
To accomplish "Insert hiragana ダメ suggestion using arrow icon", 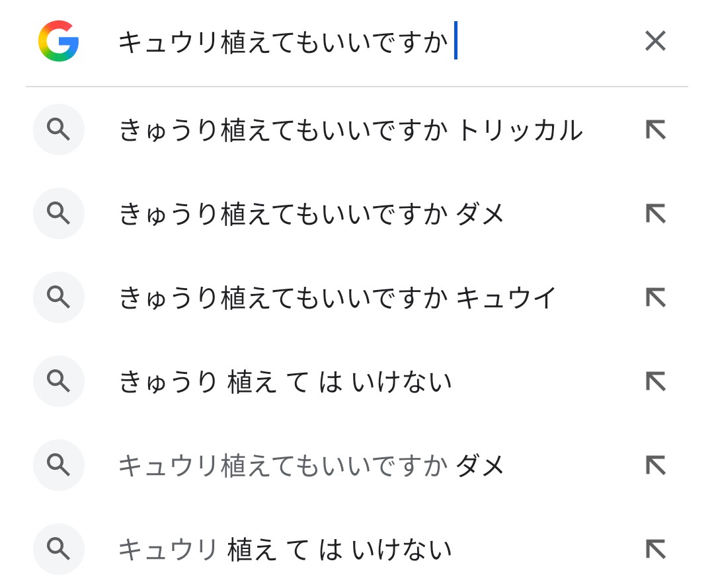I will [x=655, y=214].
